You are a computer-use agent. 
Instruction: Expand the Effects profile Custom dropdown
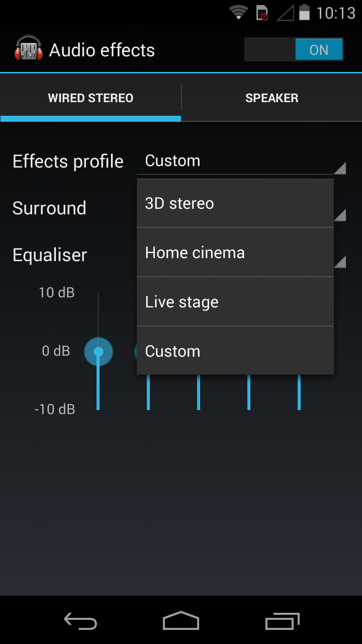coord(241,162)
